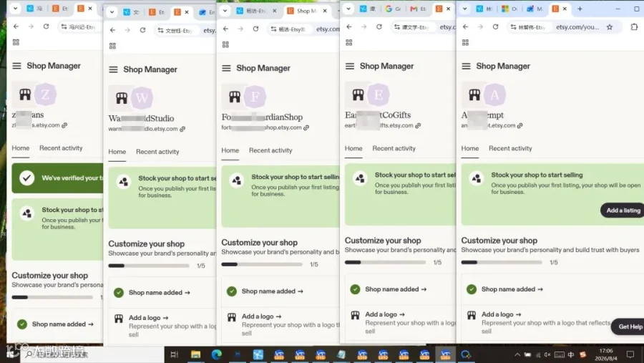Viewport: 644px width, 363px height.
Task: Open tab search dropdown in tCoGifts window
Action: point(348,9)
